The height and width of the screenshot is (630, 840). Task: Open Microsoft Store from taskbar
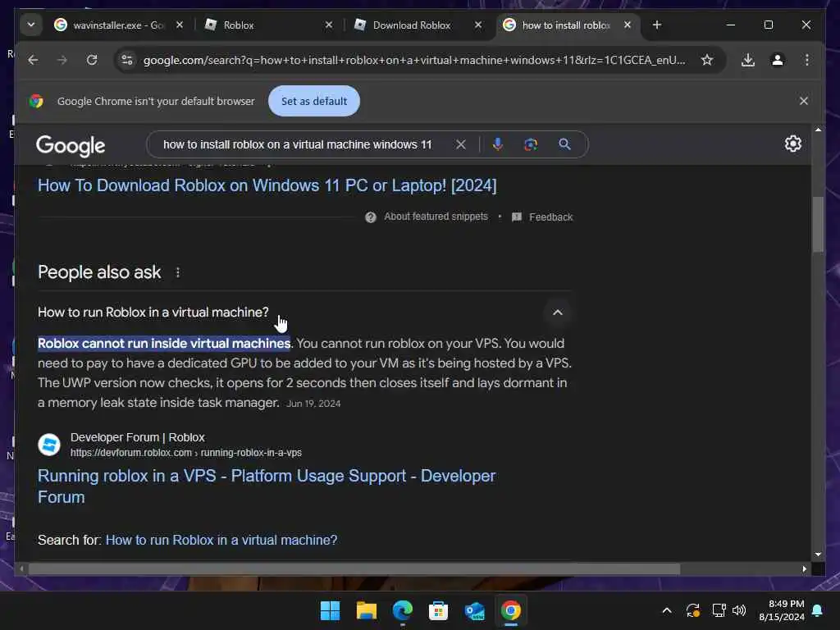point(438,610)
